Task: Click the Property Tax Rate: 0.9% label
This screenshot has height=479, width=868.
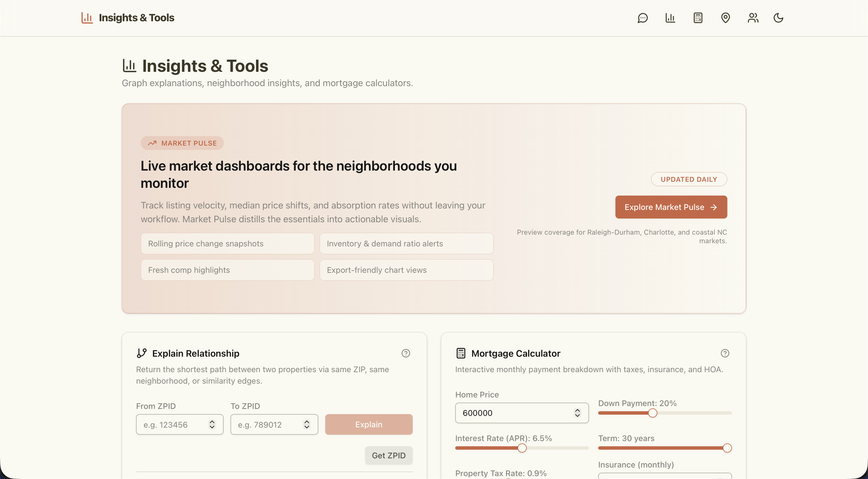Action: 501,473
